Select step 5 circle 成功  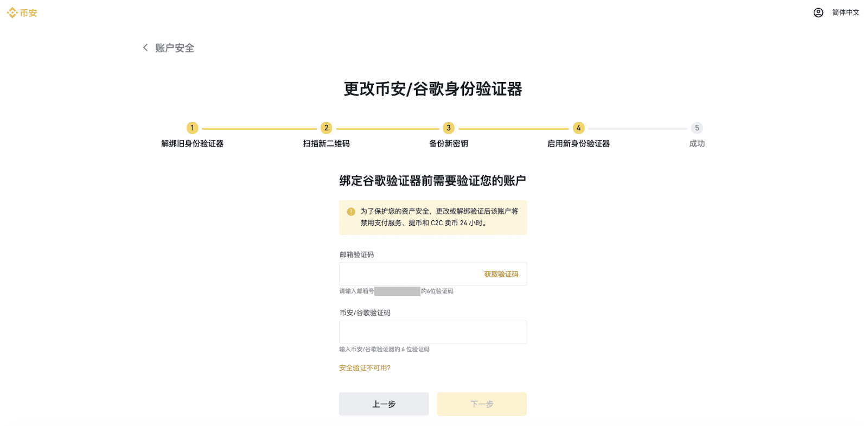[697, 128]
